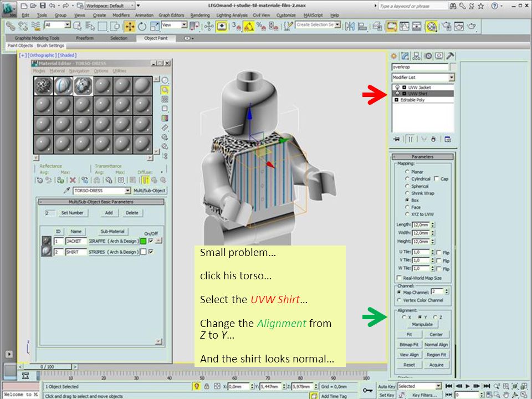Toggle On/Off checkbox for SHIRT sub-material
532x399 pixels.
pyautogui.click(x=151, y=252)
